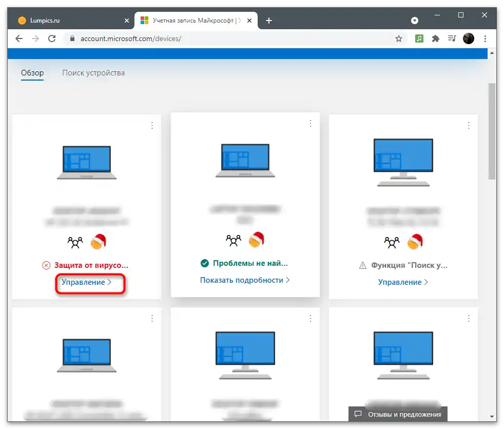Close the Microsoft account tab

pyautogui.click(x=249, y=21)
